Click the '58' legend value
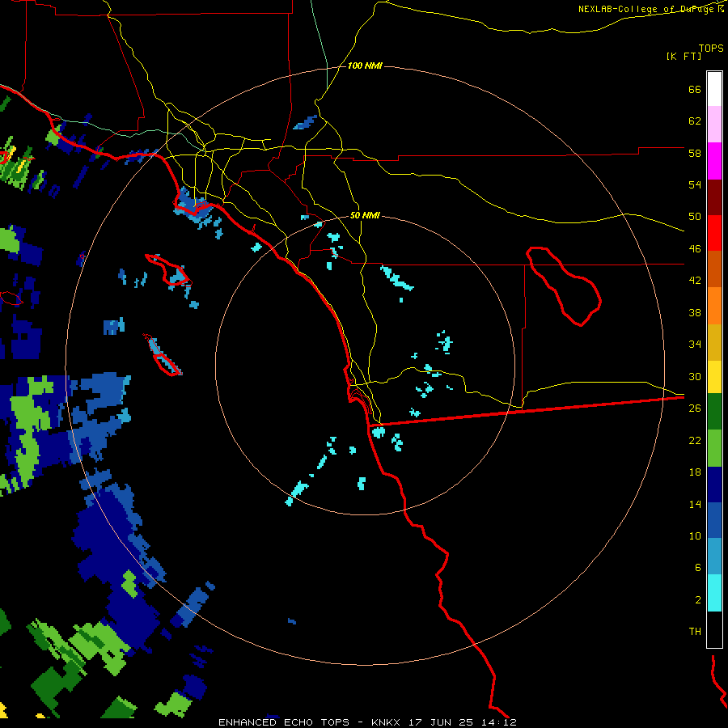Screen dimensions: 728x728 click(x=695, y=153)
